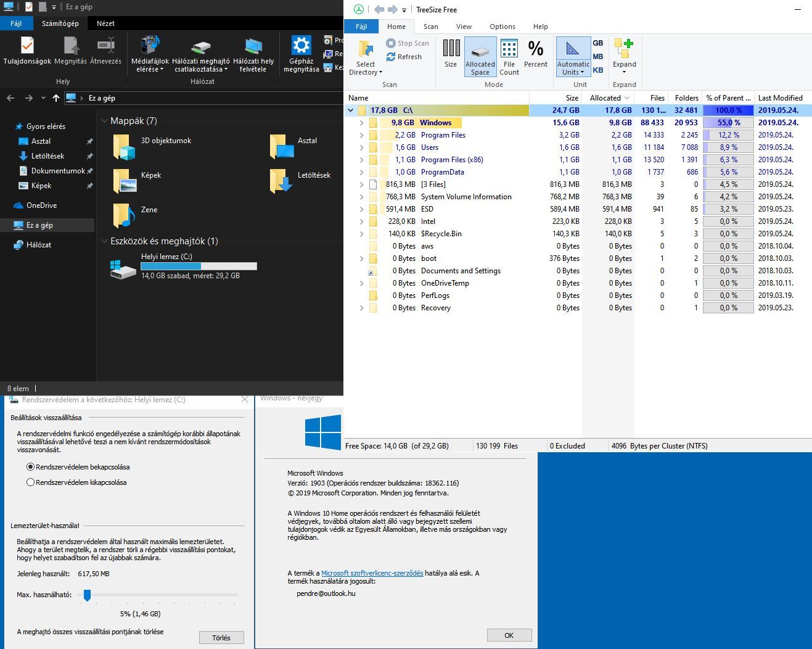Screen dimensions: 812x649
Task: Collapse Eszközök és meghajtók group
Action: pyautogui.click(x=104, y=241)
